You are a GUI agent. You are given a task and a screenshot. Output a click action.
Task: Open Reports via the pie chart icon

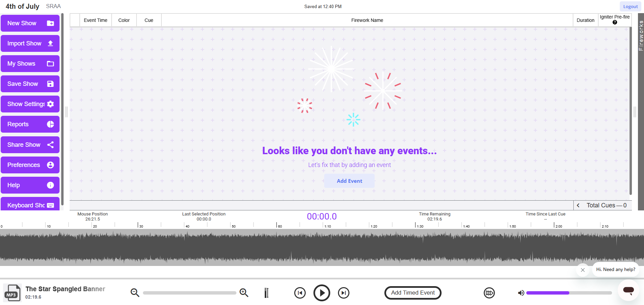click(50, 124)
